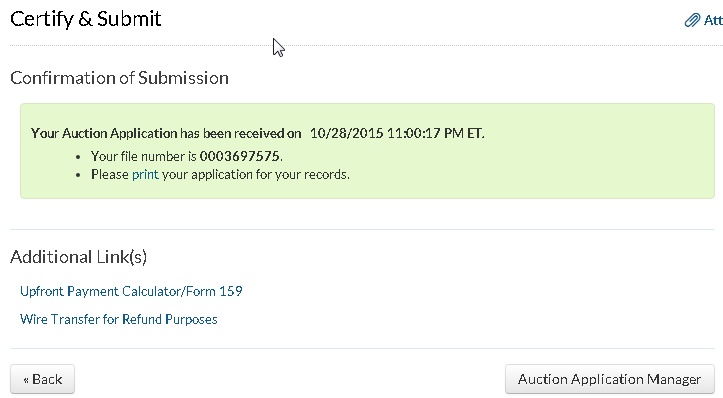Click the Confirmation of Submission heading
Image resolution: width=723 pixels, height=398 pixels.
[119, 78]
